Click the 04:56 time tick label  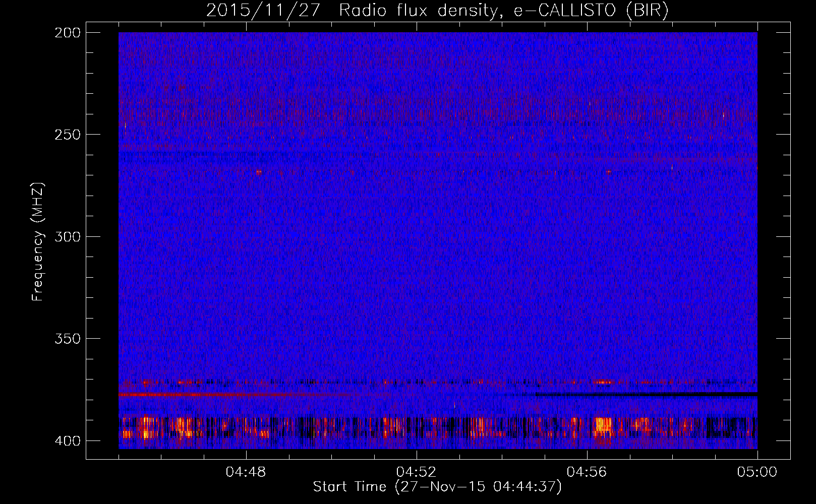(587, 472)
